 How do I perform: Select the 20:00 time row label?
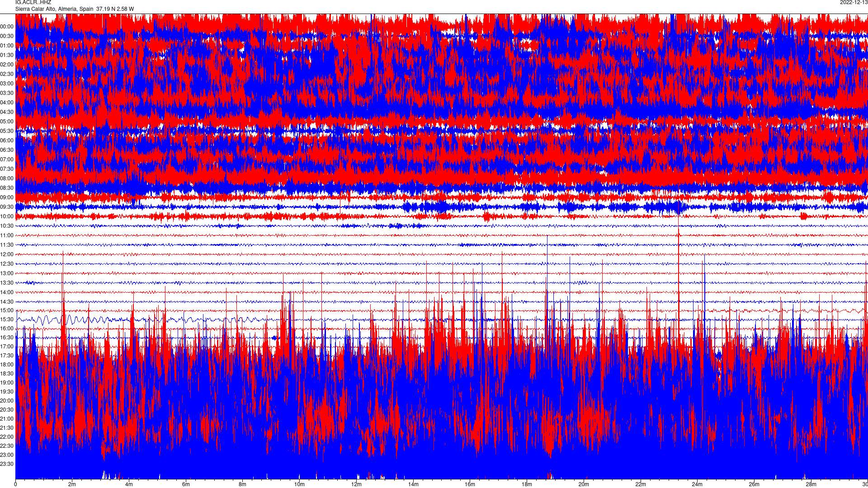7,401
